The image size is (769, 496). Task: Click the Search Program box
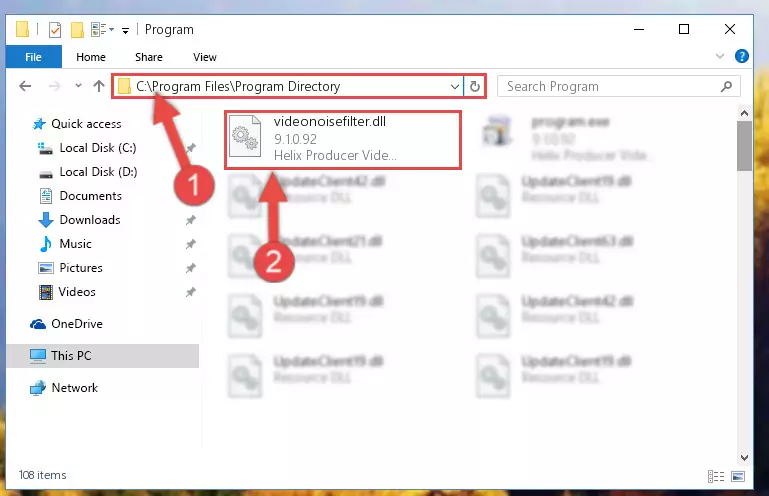[618, 87]
